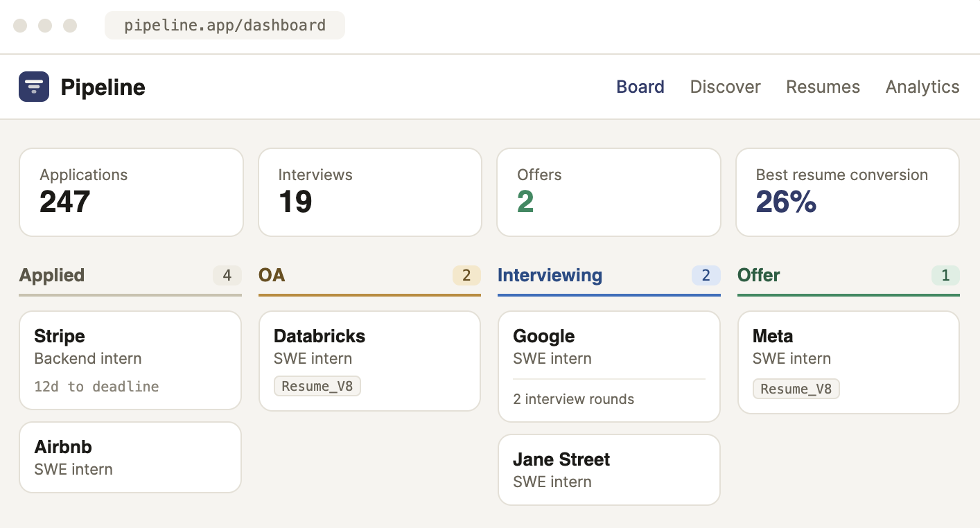Click the '12d to deadline' text on Stripe
This screenshot has width=980, height=528.
click(x=96, y=387)
